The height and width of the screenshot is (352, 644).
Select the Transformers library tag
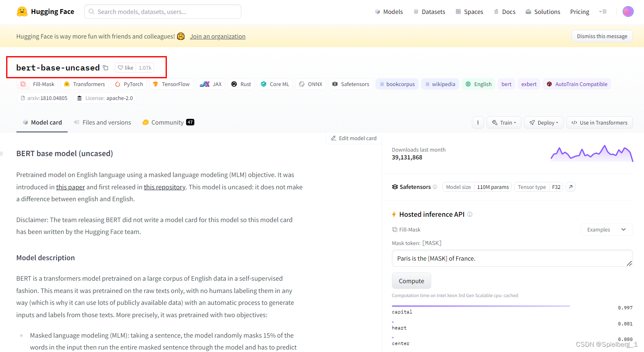click(85, 84)
